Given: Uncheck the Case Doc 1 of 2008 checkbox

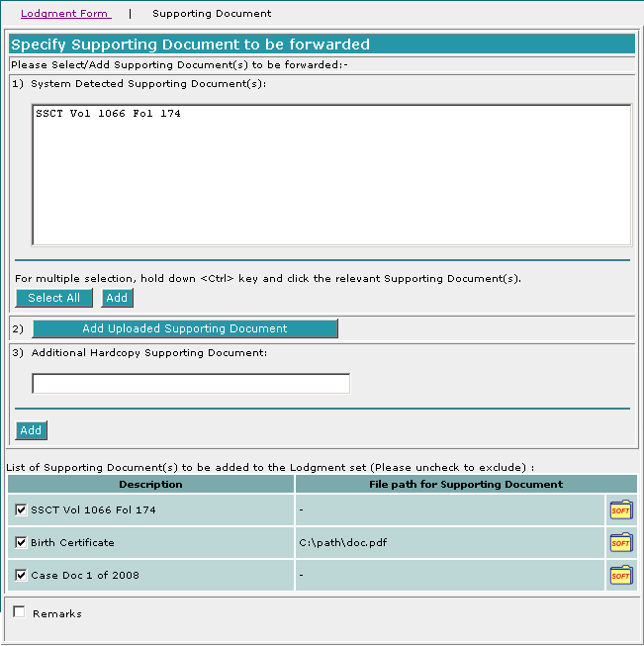Looking at the screenshot, I should tap(22, 575).
